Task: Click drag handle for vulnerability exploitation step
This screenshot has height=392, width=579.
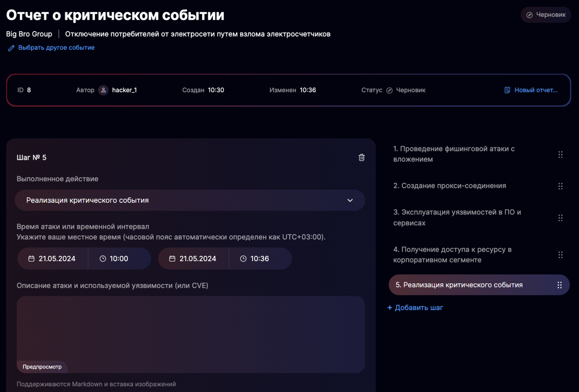Action: pyautogui.click(x=560, y=218)
